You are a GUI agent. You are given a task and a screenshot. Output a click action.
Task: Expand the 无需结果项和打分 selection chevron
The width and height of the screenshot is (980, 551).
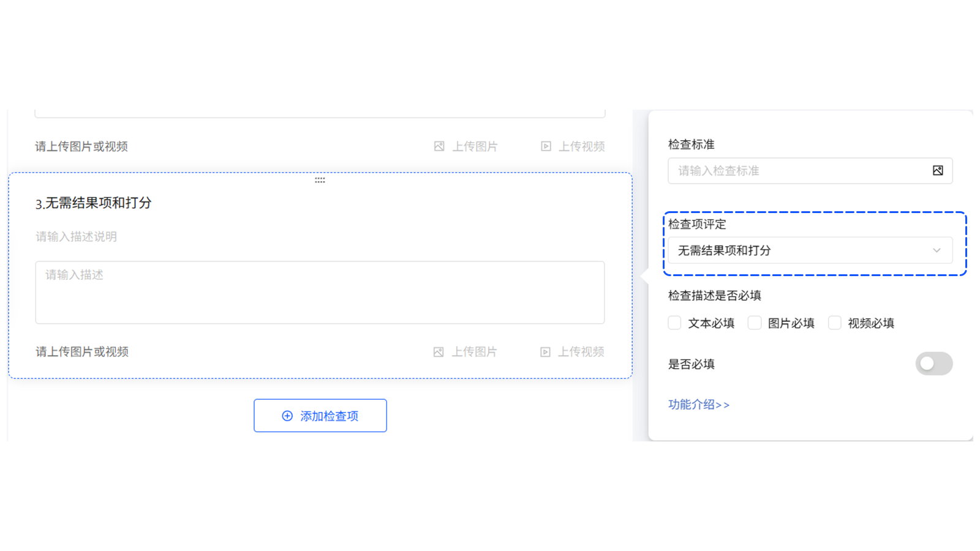pyautogui.click(x=936, y=250)
